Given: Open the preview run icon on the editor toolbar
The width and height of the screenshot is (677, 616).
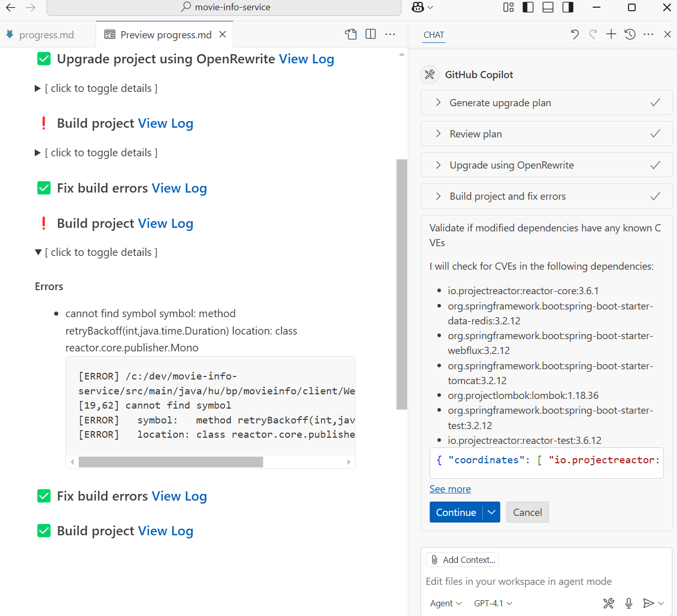Looking at the screenshot, I should click(351, 34).
